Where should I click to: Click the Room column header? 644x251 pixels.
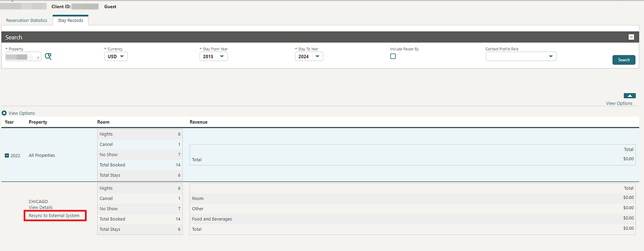click(103, 122)
